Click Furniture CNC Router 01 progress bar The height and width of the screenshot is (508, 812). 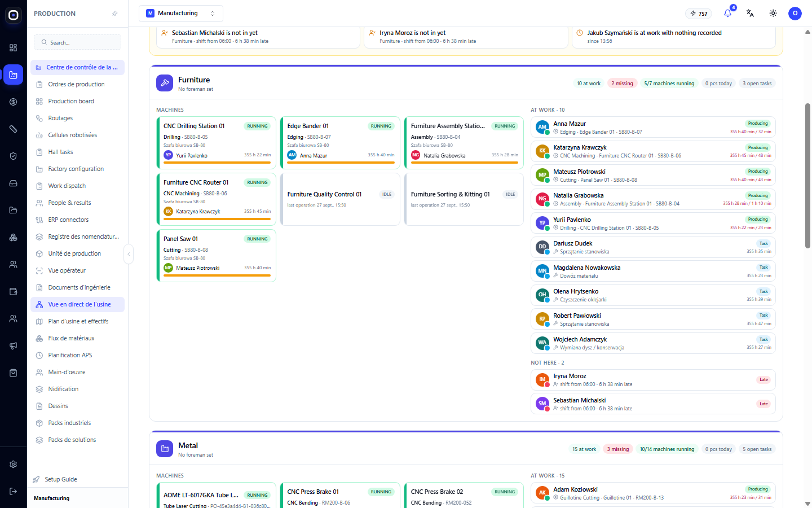tap(217, 219)
